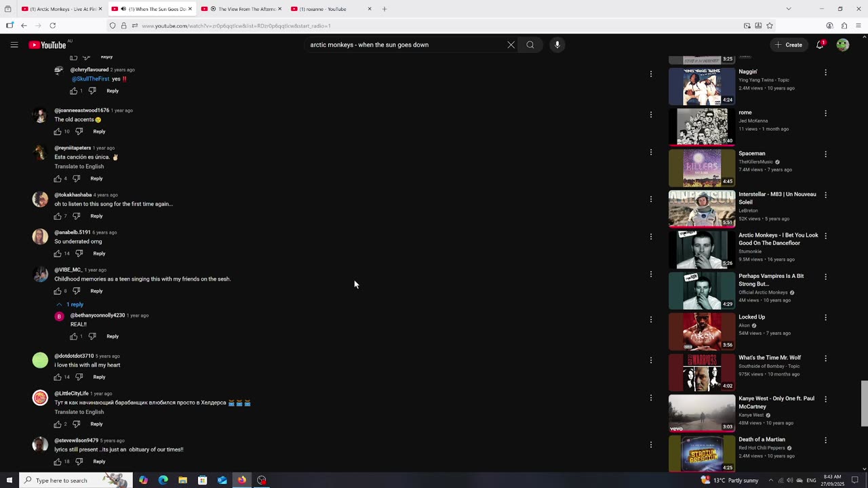Open the taskbar clock and date

833,480
